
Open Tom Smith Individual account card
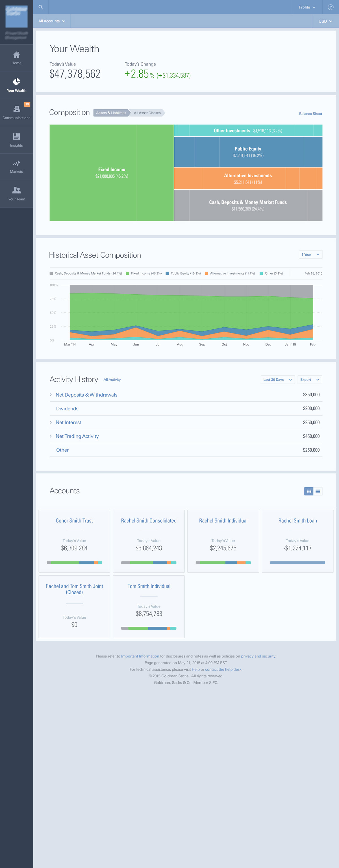(x=149, y=607)
